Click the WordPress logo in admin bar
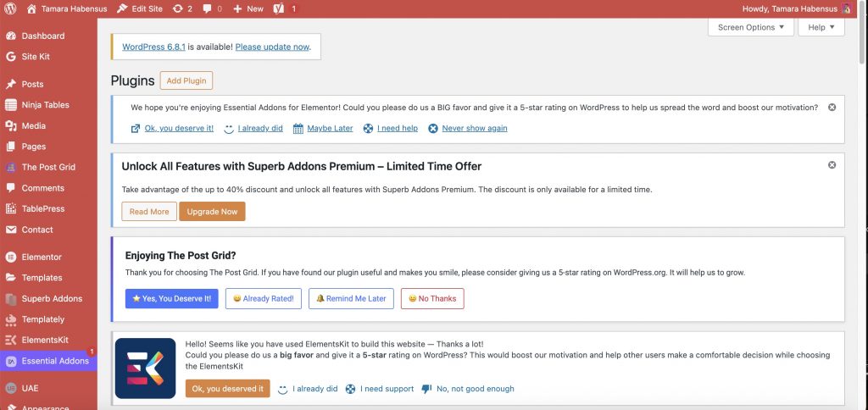This screenshot has width=868, height=410. pyautogui.click(x=10, y=8)
